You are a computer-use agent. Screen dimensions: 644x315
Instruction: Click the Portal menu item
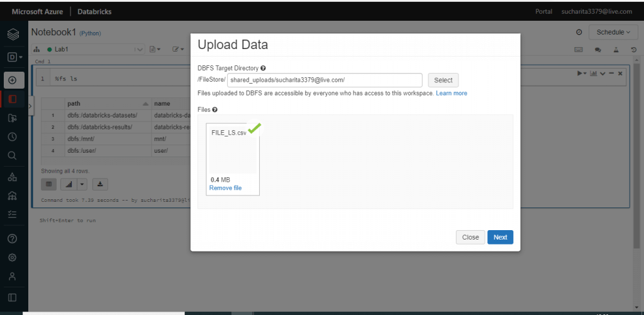543,11
